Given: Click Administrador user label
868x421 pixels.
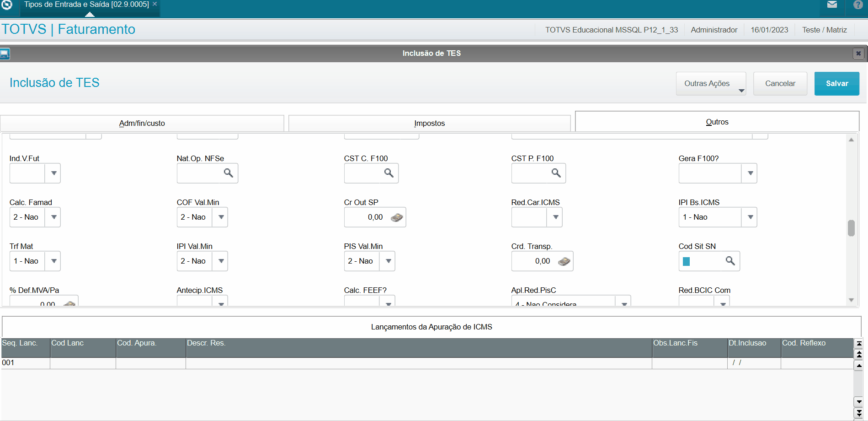Looking at the screenshot, I should pyautogui.click(x=714, y=30).
